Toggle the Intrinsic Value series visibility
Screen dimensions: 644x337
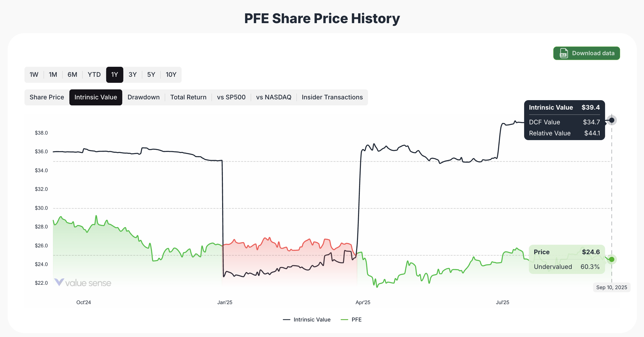click(x=311, y=319)
